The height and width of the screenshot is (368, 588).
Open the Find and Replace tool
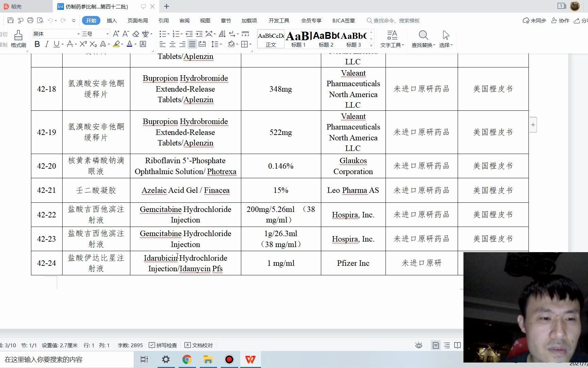(423, 39)
